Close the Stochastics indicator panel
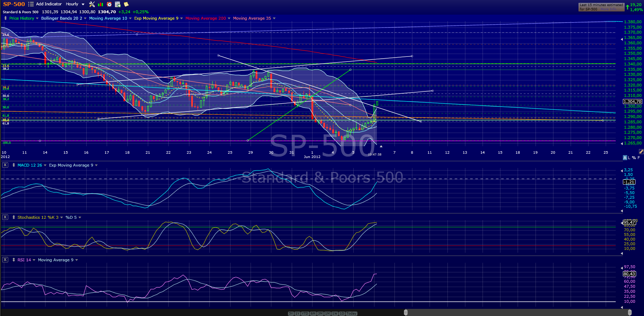 [x=5, y=217]
